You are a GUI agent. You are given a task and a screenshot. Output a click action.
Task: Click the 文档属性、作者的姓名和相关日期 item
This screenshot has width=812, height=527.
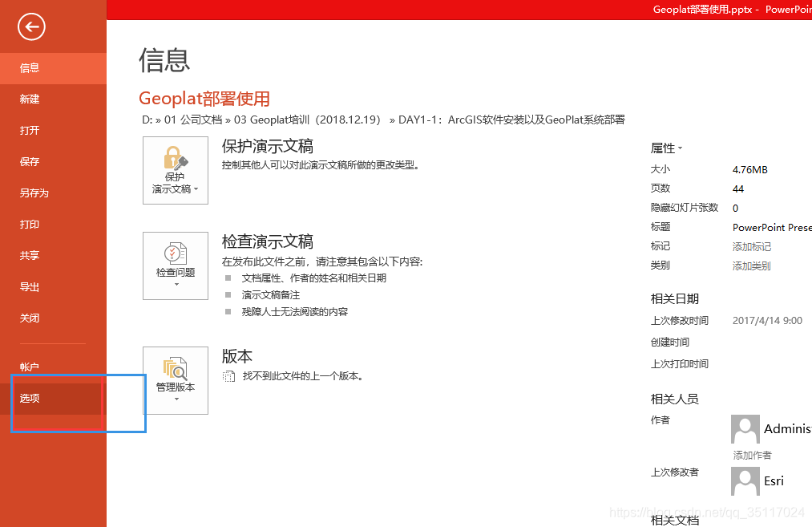314,278
